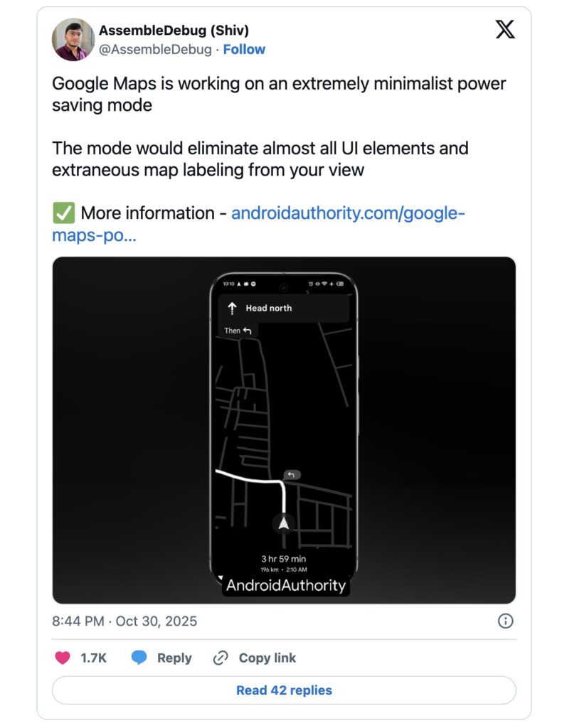
Task: Click the Head north direction banner
Action: pos(285,308)
